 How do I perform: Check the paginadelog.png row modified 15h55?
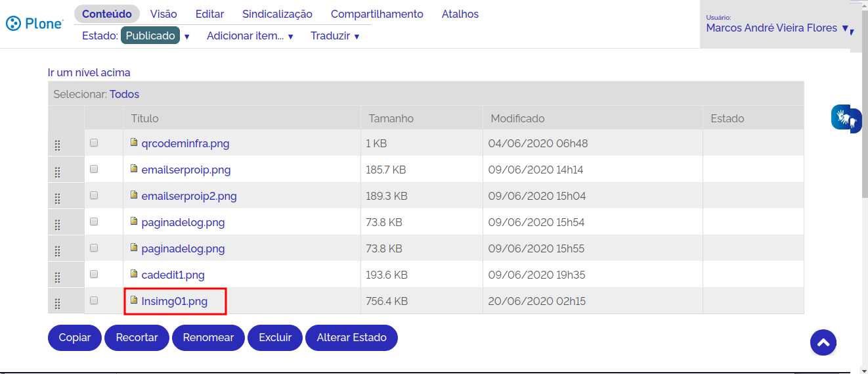pos(94,248)
